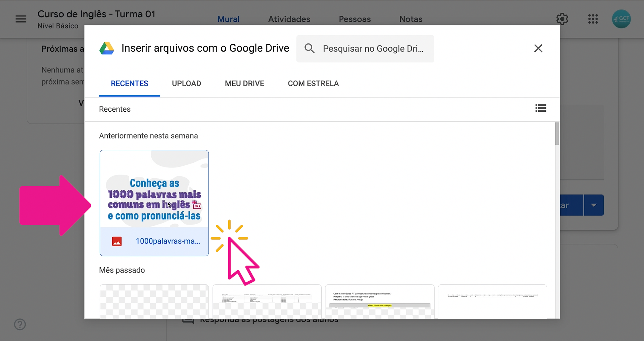Open the help question mark icon
644x341 pixels.
pos(20,324)
